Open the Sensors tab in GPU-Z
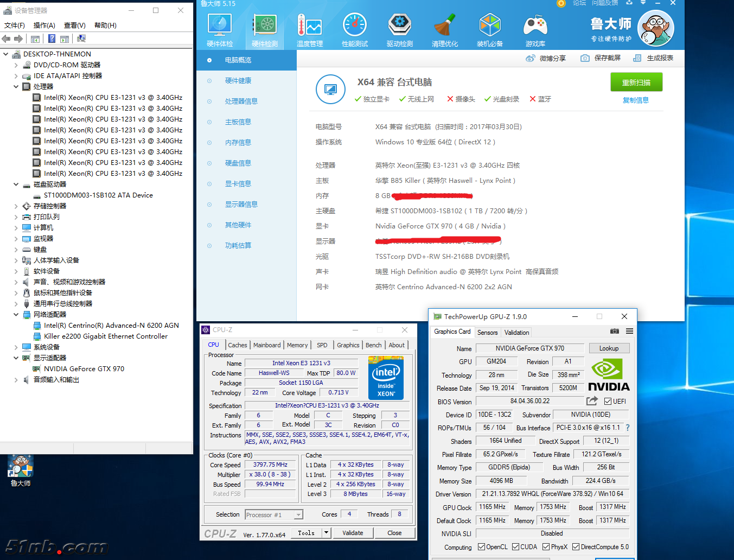 tap(487, 333)
